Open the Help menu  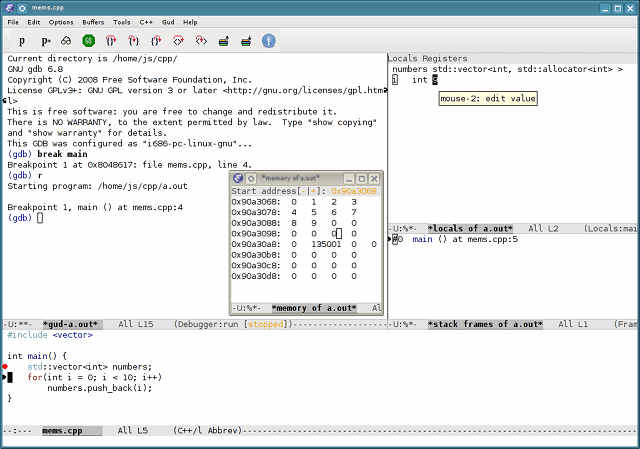[190, 22]
